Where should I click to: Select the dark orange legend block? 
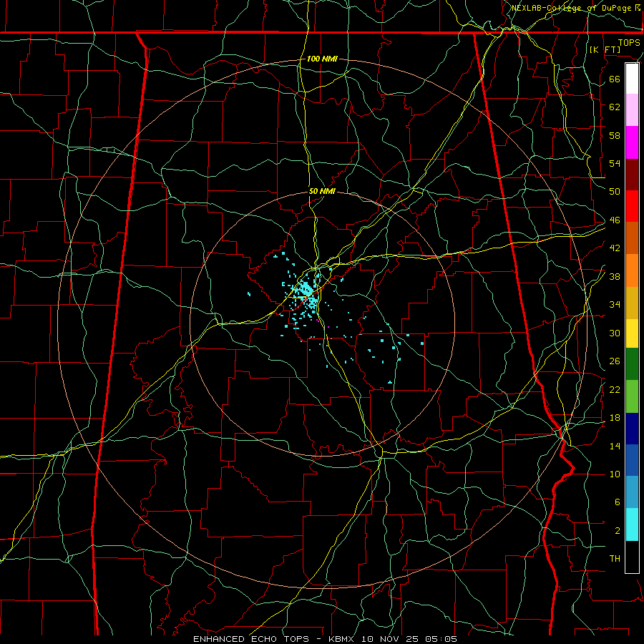632,238
